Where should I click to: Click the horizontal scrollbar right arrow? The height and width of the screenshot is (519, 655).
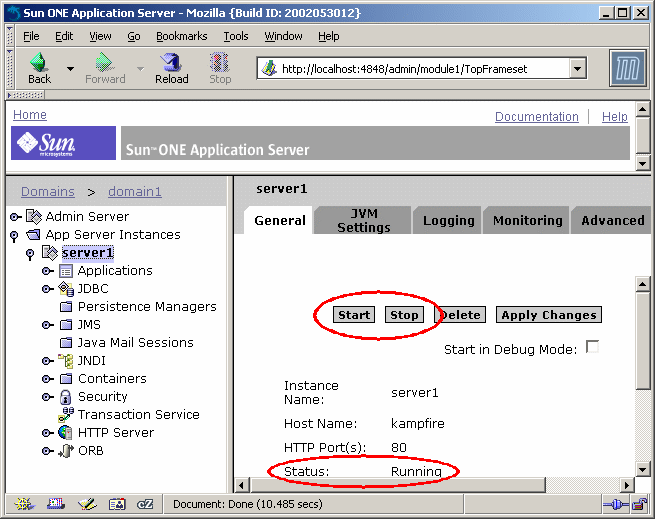point(626,485)
